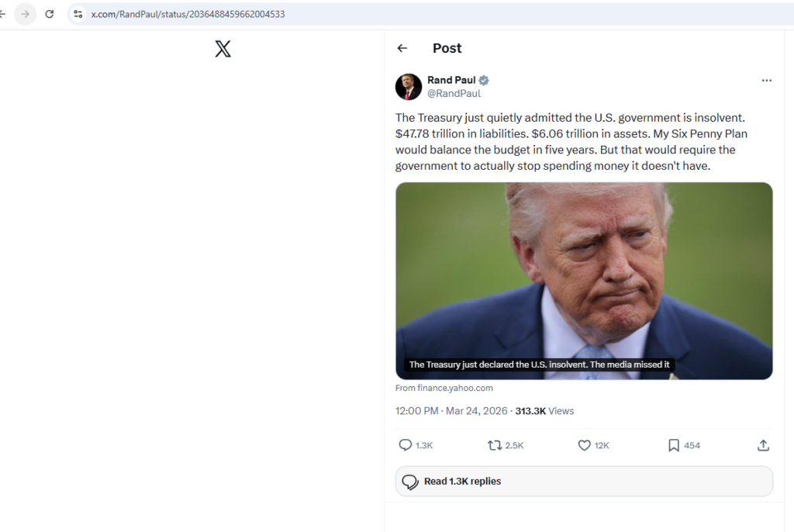The height and width of the screenshot is (532, 794).
Task: Like the post with the heart icon
Action: point(584,445)
